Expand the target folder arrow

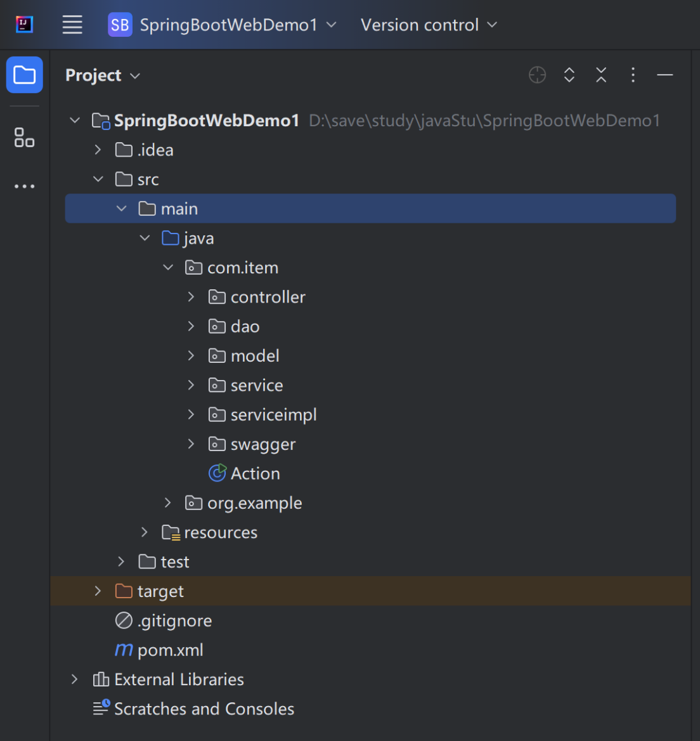pyautogui.click(x=98, y=591)
